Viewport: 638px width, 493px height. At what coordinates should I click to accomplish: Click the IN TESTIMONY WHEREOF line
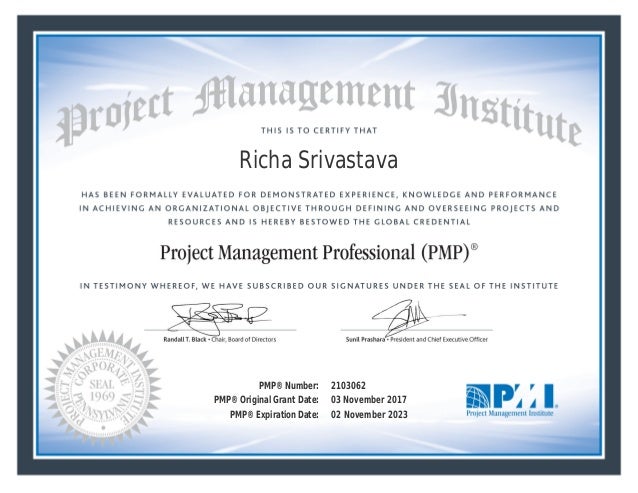(x=319, y=286)
